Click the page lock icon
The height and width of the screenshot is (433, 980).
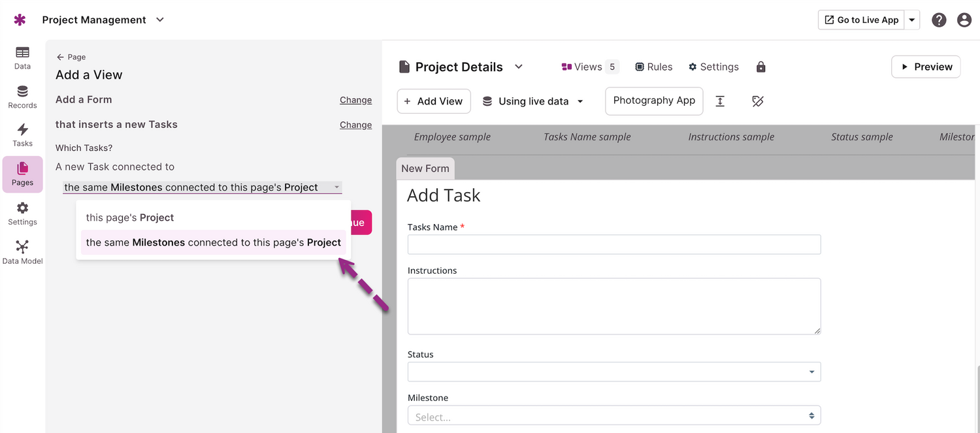coord(760,67)
